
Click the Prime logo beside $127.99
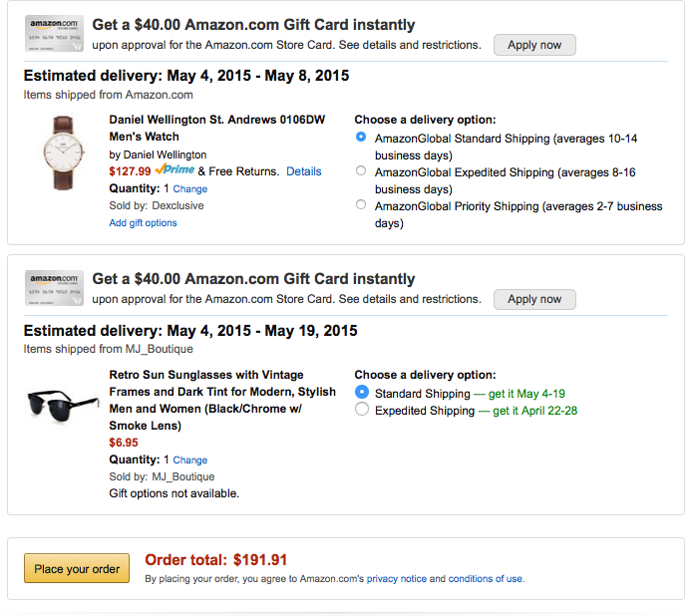pos(175,170)
